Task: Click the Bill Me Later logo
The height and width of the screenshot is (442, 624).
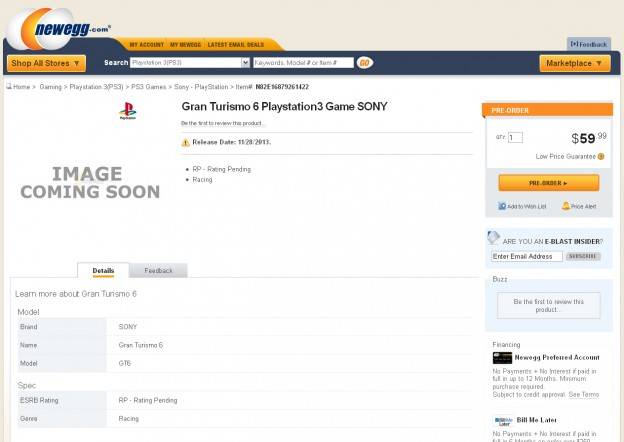Action: [504, 421]
